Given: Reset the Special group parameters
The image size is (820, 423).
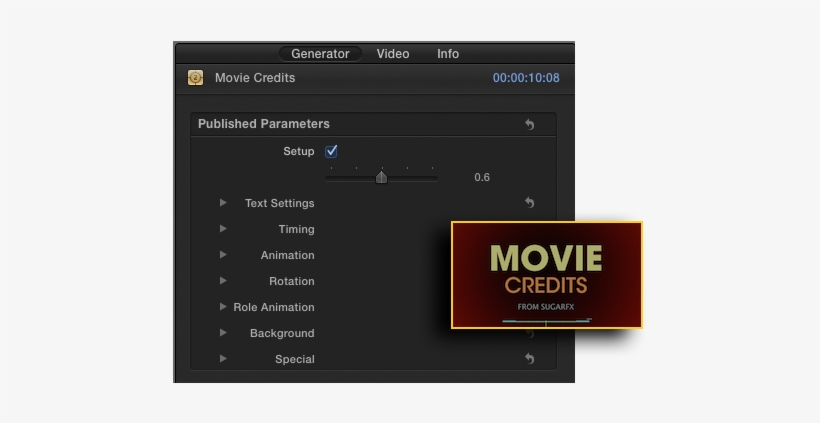Looking at the screenshot, I should point(530,359).
